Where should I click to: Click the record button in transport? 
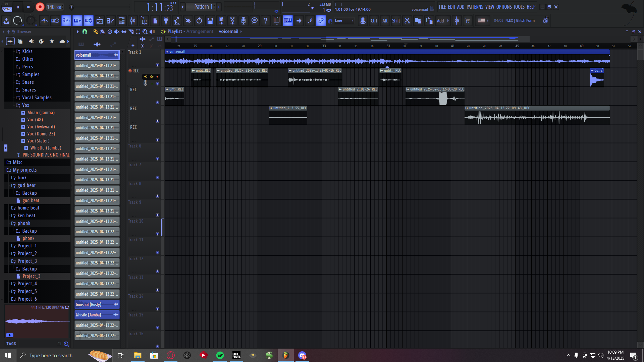40,7
